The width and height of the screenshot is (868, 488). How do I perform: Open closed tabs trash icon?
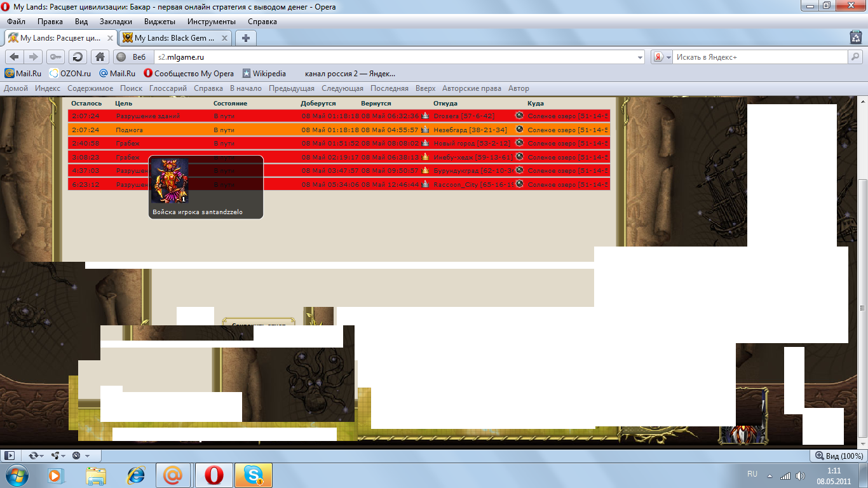[x=855, y=38]
